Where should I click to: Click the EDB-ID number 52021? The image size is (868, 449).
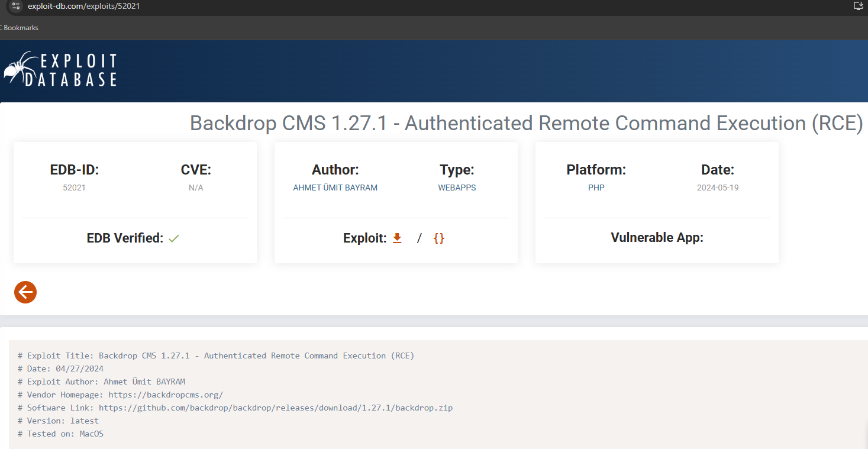tap(74, 188)
